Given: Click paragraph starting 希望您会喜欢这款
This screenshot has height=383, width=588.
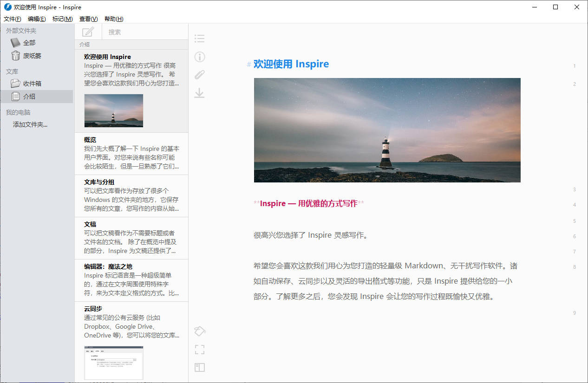Looking at the screenshot, I should click(x=385, y=281).
